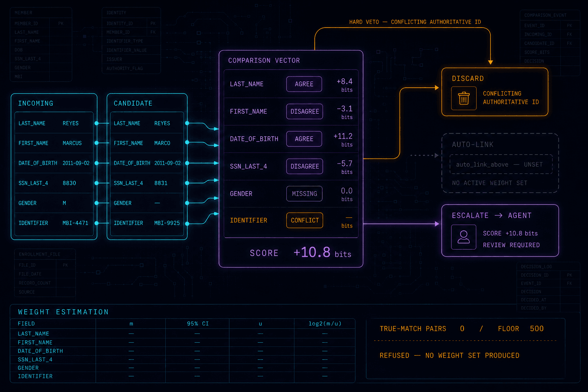Viewport: 588px width, 392px height.
Task: Click the DISCARD card heading
Action: (468, 78)
